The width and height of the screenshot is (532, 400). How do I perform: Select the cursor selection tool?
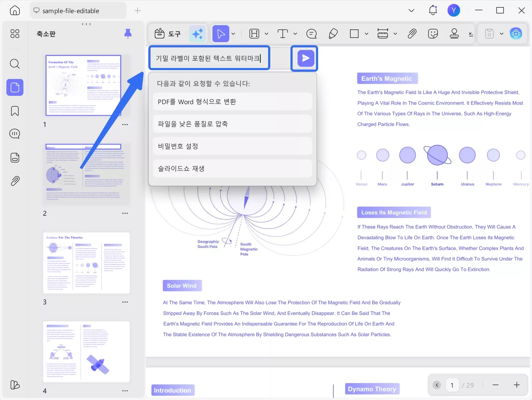221,34
